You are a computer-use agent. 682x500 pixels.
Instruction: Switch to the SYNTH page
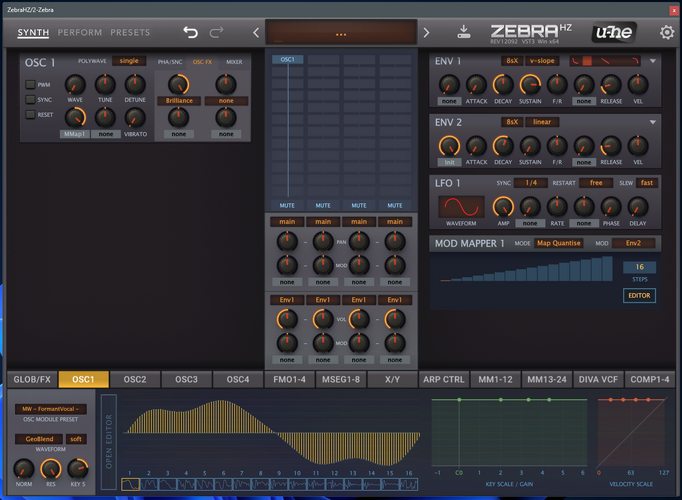point(33,33)
